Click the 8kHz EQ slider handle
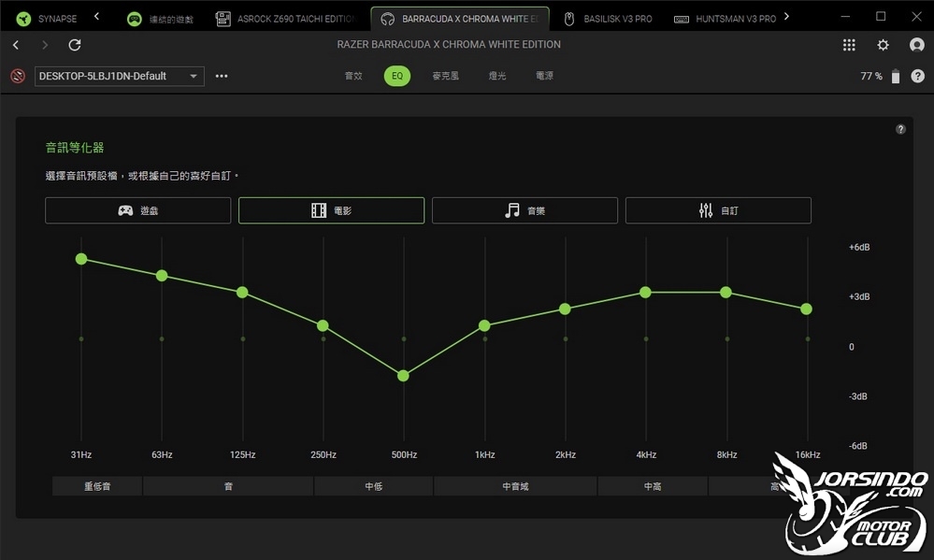The height and width of the screenshot is (560, 934). coord(726,292)
